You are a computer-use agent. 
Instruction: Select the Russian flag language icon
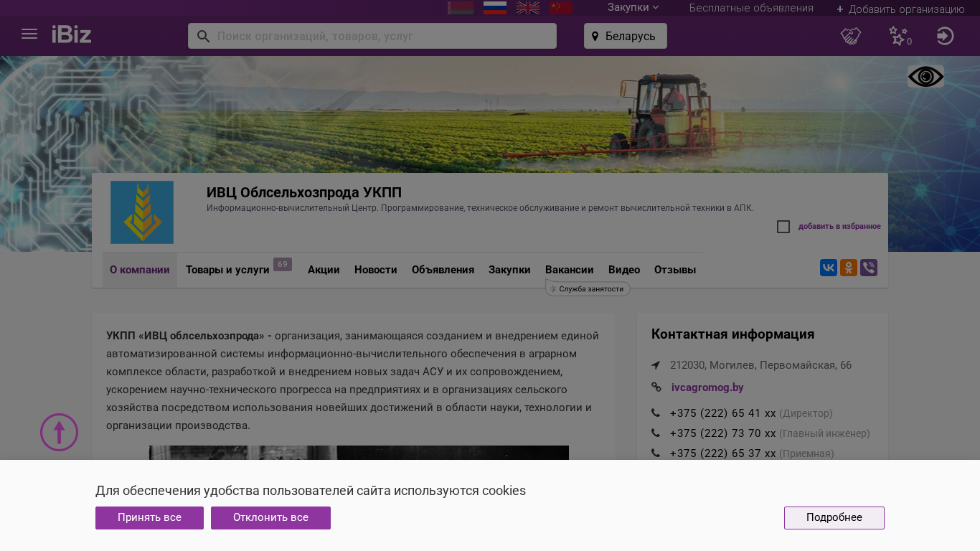click(x=495, y=8)
